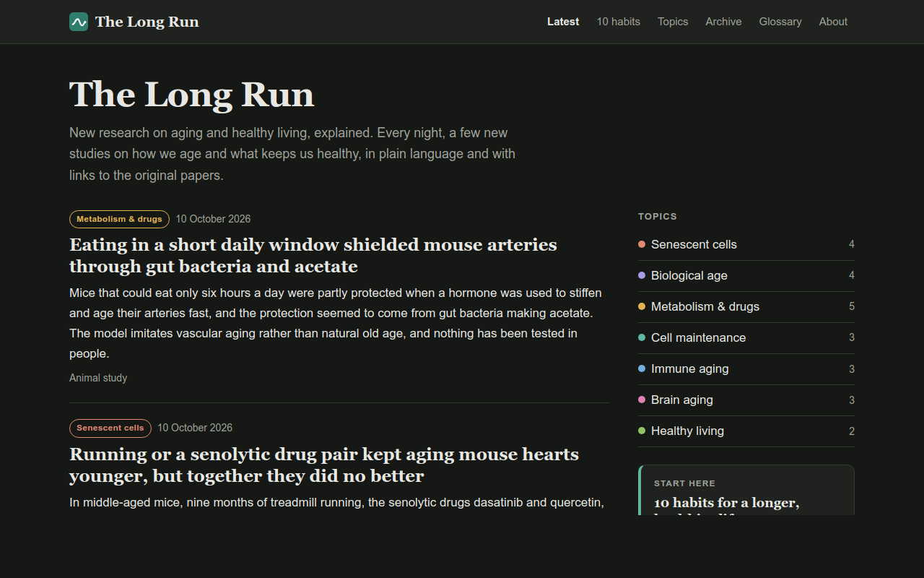Image resolution: width=924 pixels, height=578 pixels.
Task: Click the count 2 in the Healthy living row
Action: pyautogui.click(x=852, y=431)
